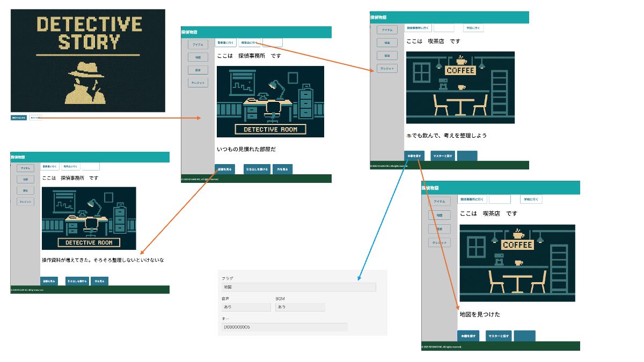This screenshot has height=362, width=644.
Task: Click the Detective Story title screen image
Action: pos(88,61)
